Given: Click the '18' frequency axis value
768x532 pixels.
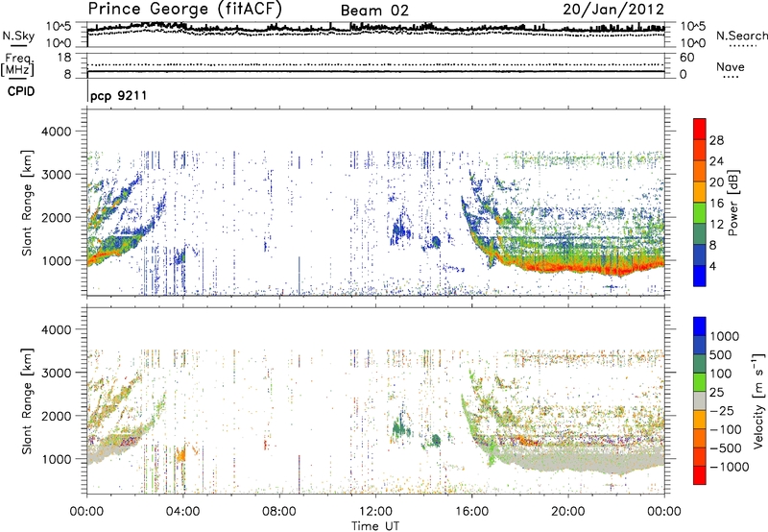Looking at the screenshot, I should pyautogui.click(x=63, y=58).
